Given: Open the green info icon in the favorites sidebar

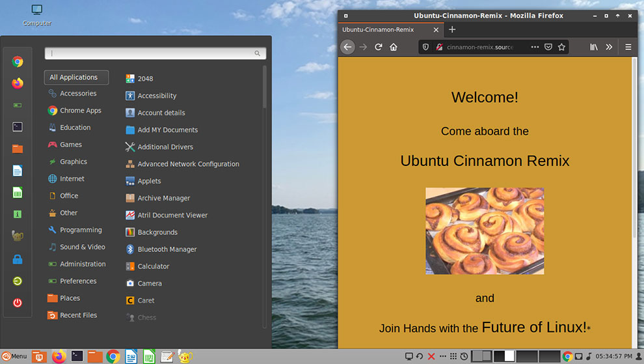Looking at the screenshot, I should tap(18, 214).
